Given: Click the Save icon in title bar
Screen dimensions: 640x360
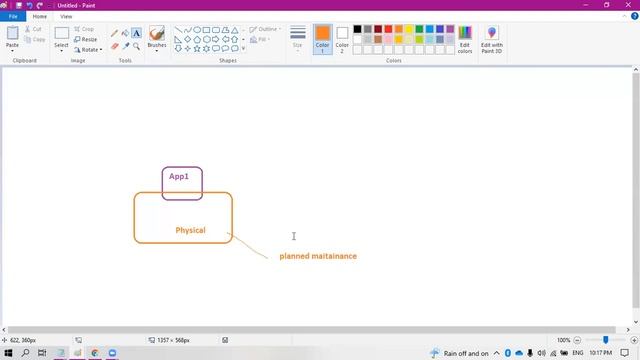Looking at the screenshot, I should (x=19, y=5).
